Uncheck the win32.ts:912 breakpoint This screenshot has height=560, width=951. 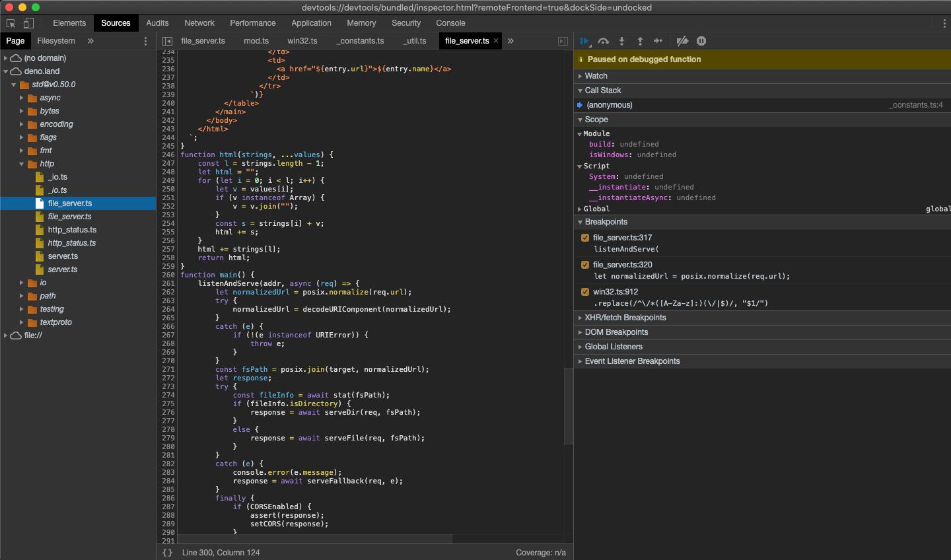pyautogui.click(x=584, y=291)
